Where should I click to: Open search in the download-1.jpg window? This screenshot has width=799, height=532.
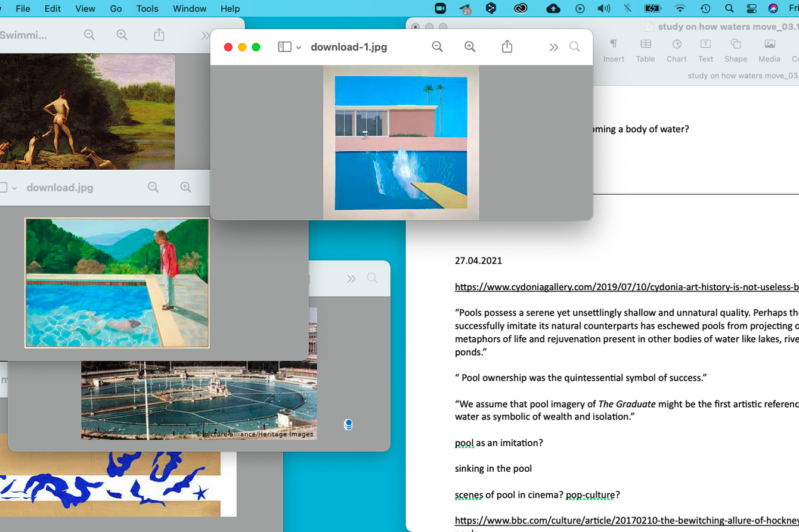574,46
